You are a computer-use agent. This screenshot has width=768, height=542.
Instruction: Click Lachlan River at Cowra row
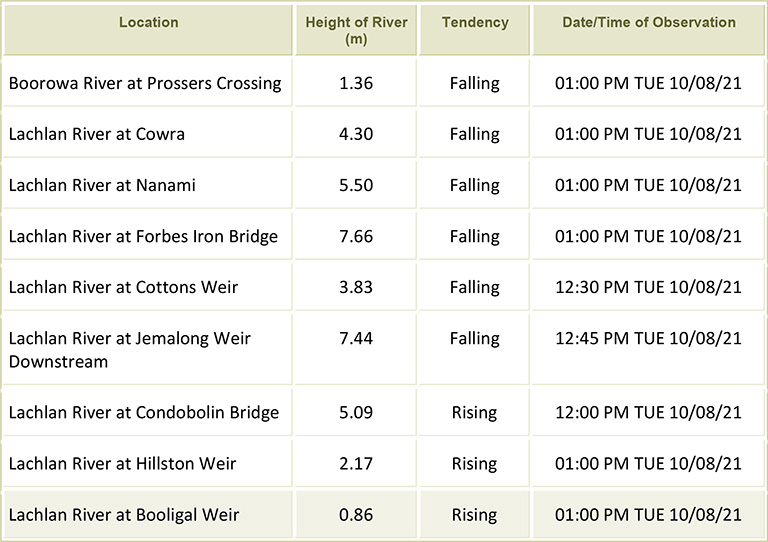[x=97, y=134]
